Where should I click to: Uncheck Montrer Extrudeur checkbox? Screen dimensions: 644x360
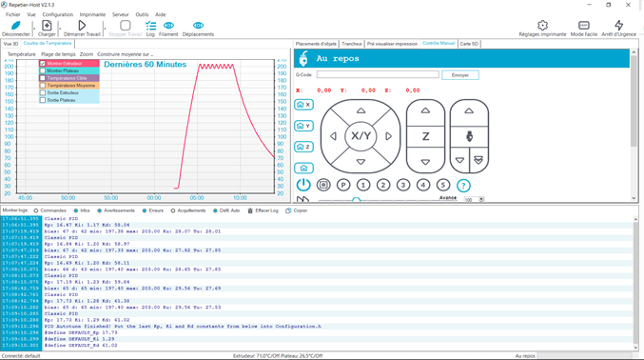click(x=42, y=64)
